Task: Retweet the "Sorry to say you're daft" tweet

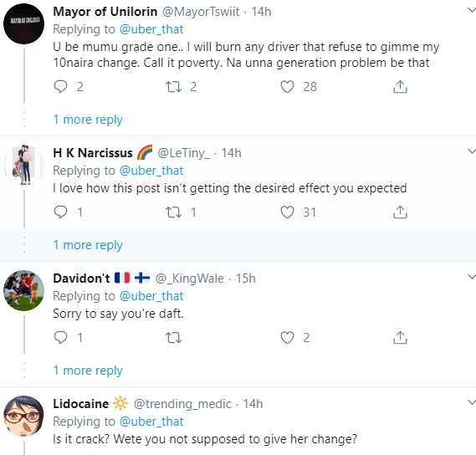Action: 173,337
